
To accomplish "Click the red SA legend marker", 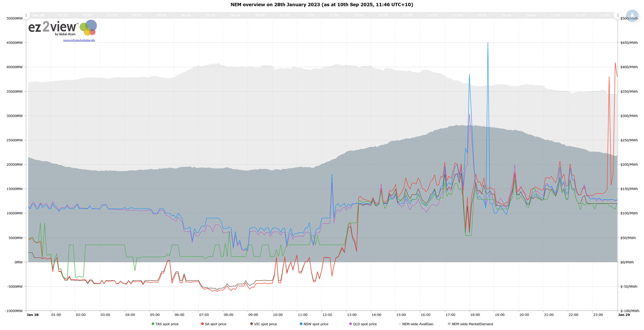I will tap(202, 324).
